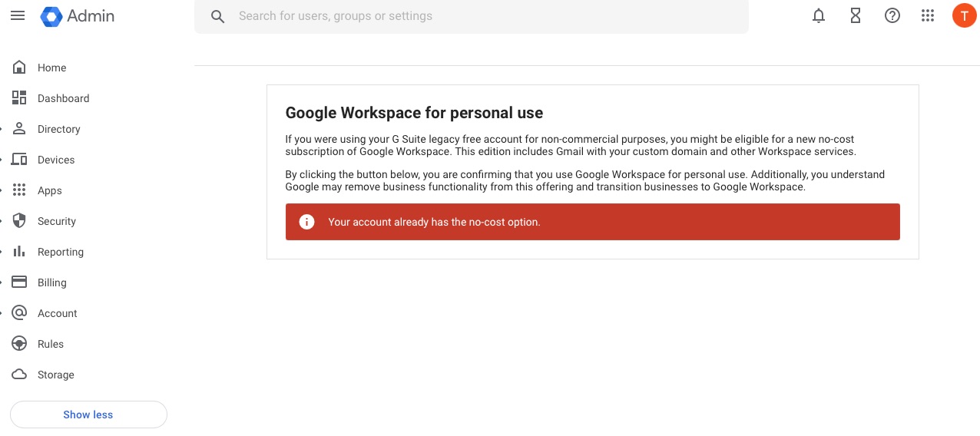
Task: Select the Reporting menu label
Action: pos(61,252)
